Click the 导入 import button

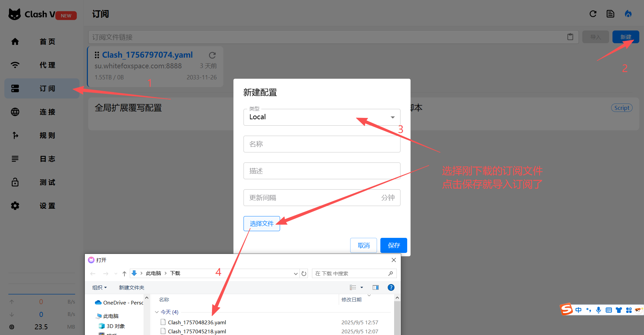pos(596,37)
